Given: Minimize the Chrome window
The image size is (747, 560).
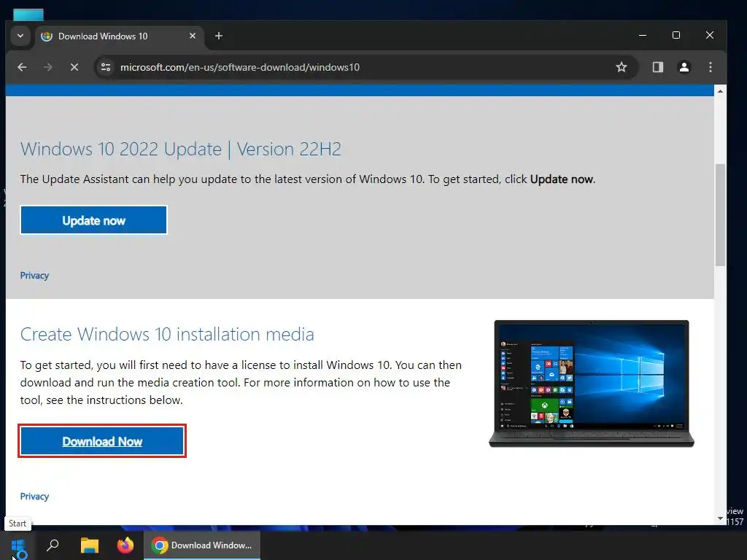Looking at the screenshot, I should tap(642, 35).
